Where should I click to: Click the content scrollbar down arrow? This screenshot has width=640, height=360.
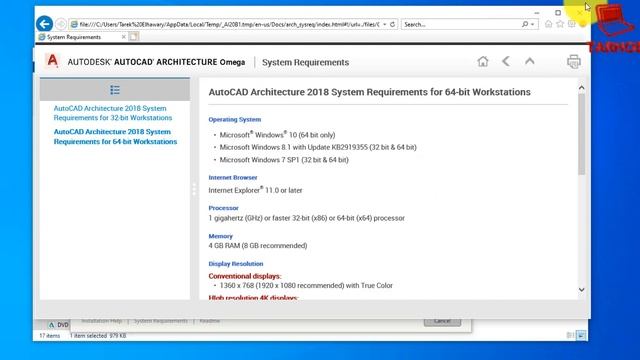point(582,290)
